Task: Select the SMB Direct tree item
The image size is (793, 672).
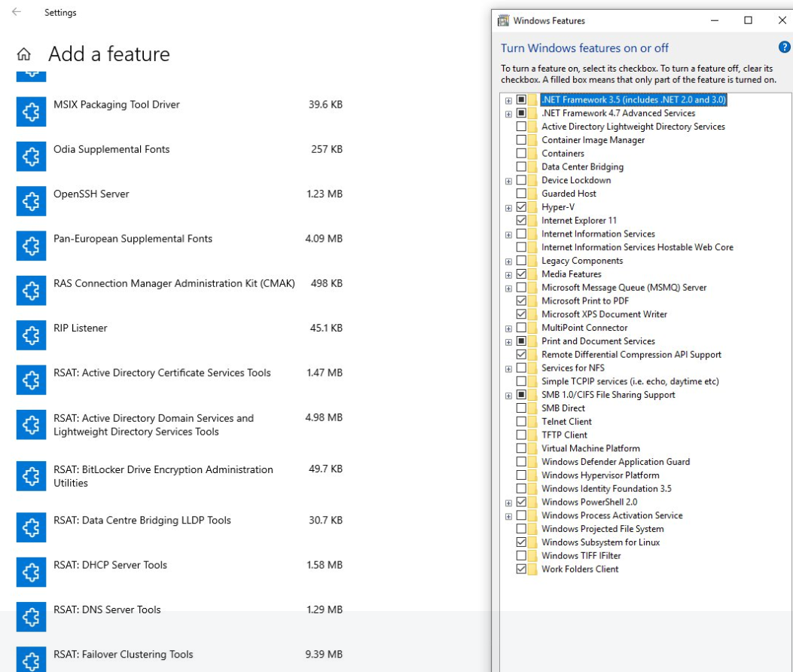Action: pos(563,408)
